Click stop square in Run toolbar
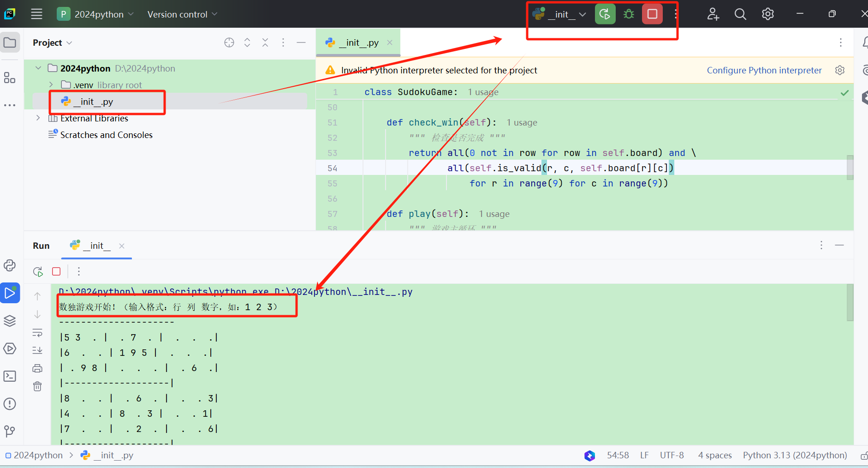 point(56,271)
